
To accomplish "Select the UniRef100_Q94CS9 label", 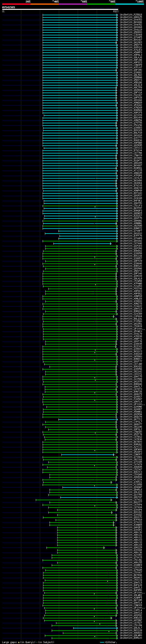I will 131,188.
